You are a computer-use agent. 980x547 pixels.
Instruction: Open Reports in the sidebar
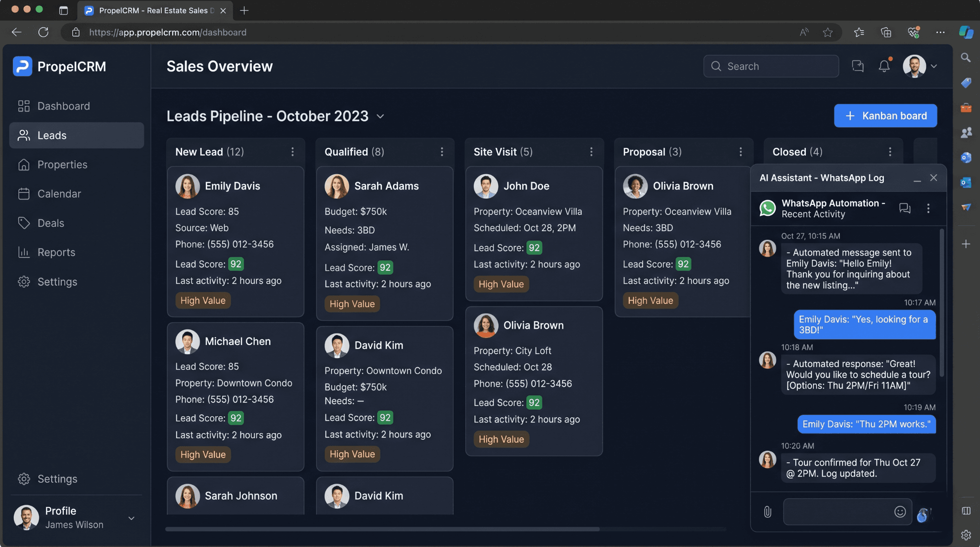tap(77, 252)
